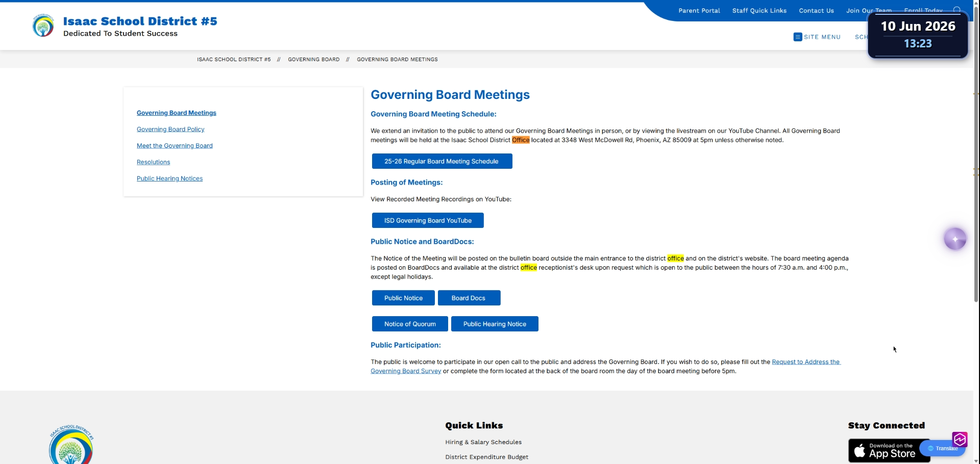Navigate to Governing Board breadcrumb
Screen dimensions: 980x464
pyautogui.click(x=313, y=60)
